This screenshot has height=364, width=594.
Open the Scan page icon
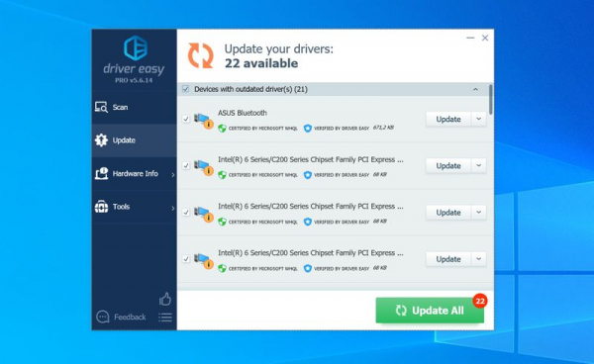[x=101, y=107]
